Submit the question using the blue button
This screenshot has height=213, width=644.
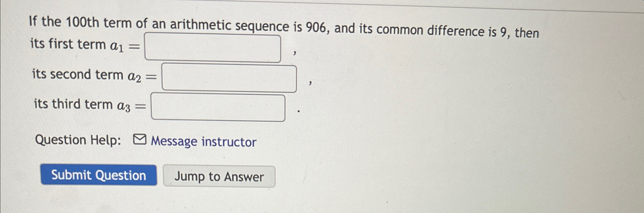[x=99, y=176]
